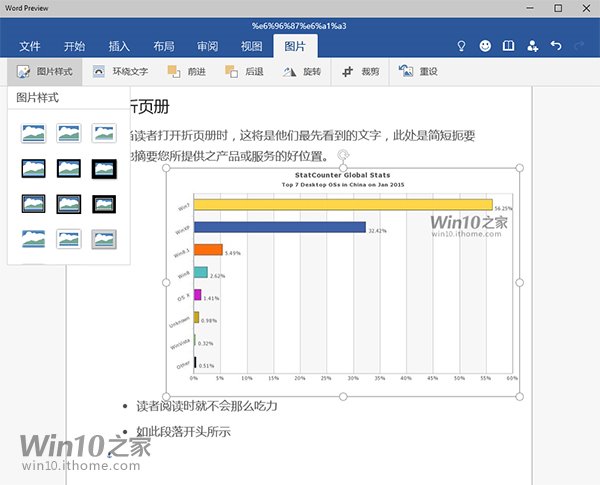Click the share person icon

coord(533,46)
